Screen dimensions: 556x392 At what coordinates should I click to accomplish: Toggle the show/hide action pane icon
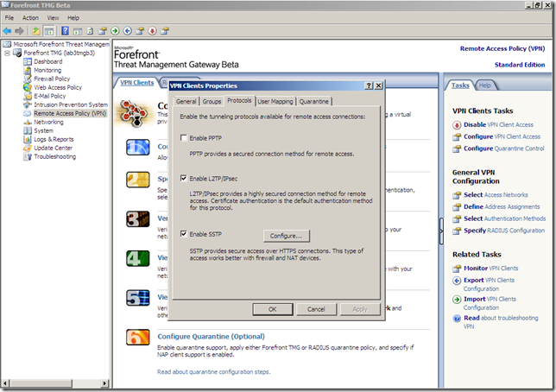coord(78,31)
